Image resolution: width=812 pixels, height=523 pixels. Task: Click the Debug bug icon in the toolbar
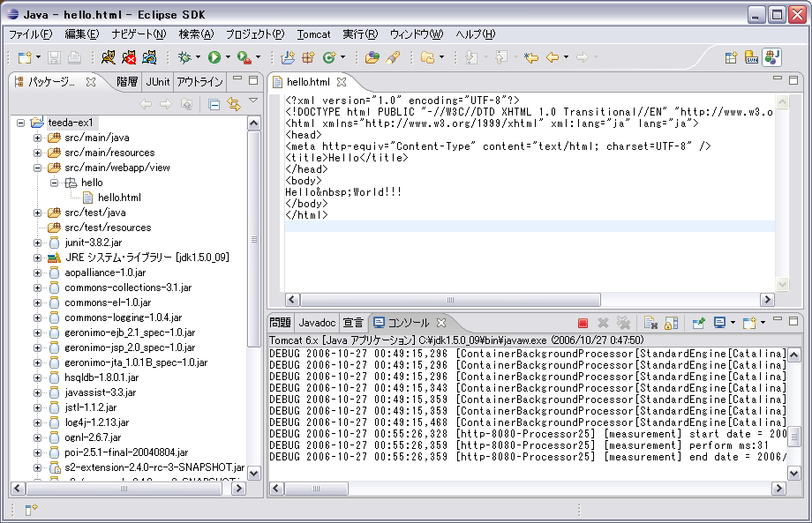[184, 58]
